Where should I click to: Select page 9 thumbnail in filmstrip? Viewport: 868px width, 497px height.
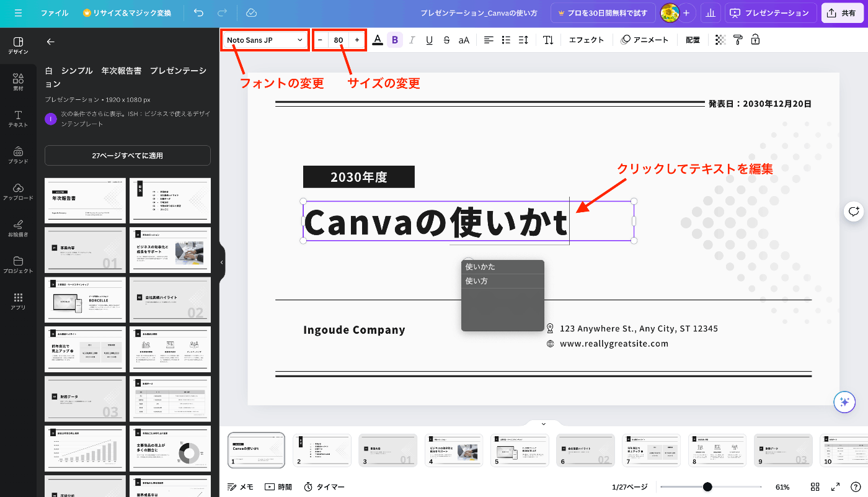click(x=783, y=450)
